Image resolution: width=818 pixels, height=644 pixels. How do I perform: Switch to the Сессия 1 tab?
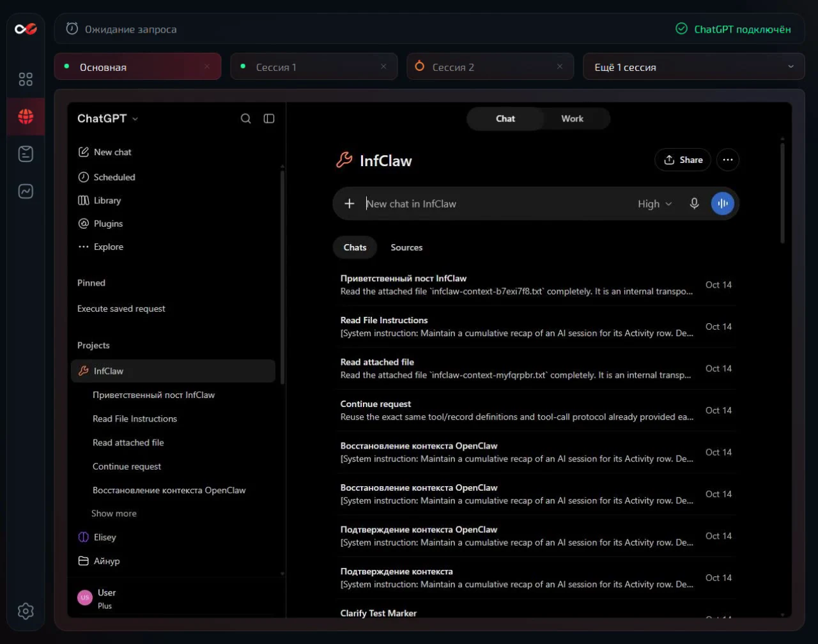pos(314,66)
